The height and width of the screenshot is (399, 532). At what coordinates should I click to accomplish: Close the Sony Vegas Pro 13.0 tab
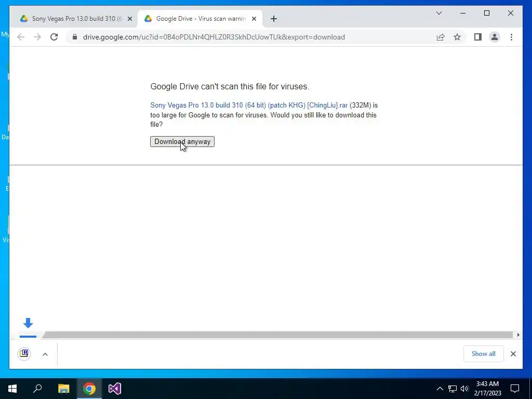129,19
